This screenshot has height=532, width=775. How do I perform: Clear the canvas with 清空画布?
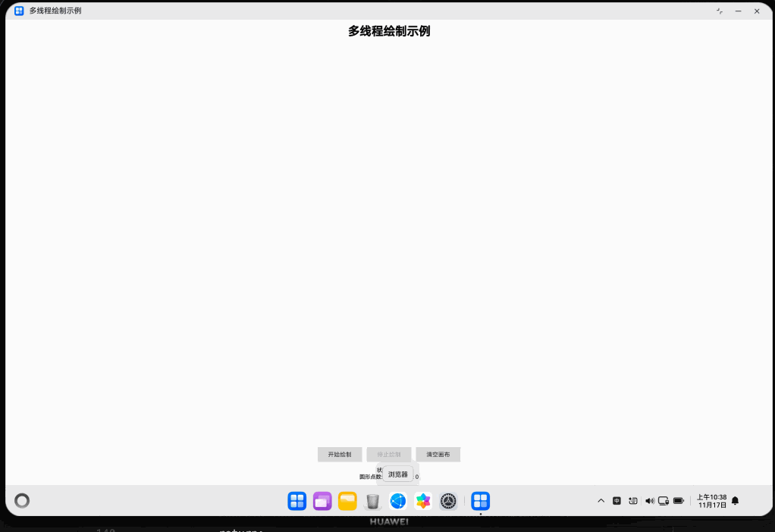click(x=438, y=455)
